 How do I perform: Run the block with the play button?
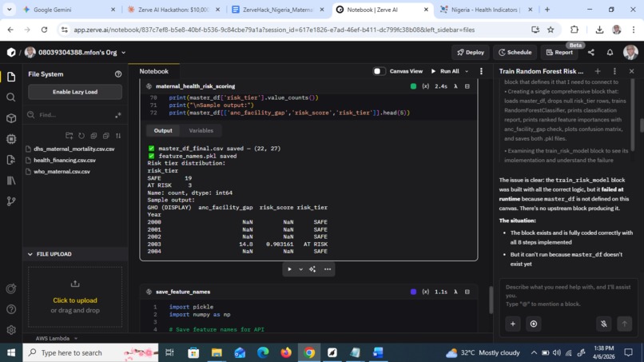pos(289,269)
